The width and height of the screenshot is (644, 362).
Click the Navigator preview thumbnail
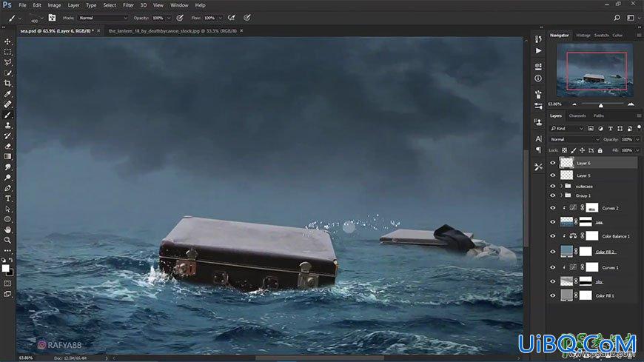point(594,70)
